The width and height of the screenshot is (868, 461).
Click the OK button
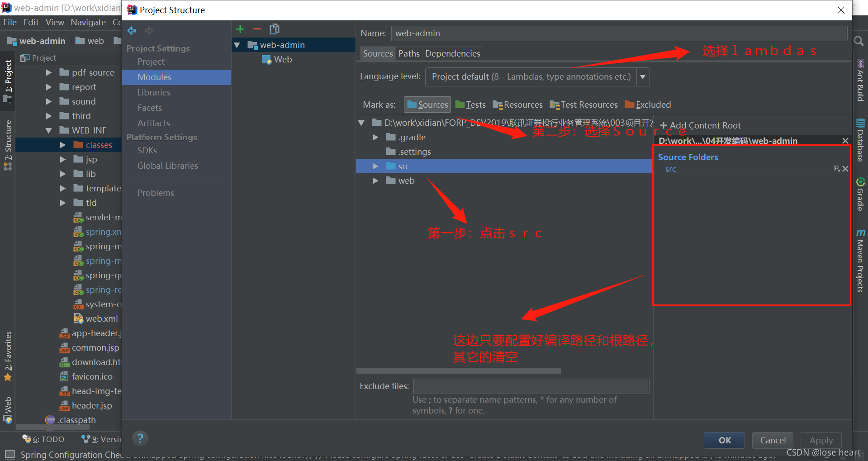point(725,440)
